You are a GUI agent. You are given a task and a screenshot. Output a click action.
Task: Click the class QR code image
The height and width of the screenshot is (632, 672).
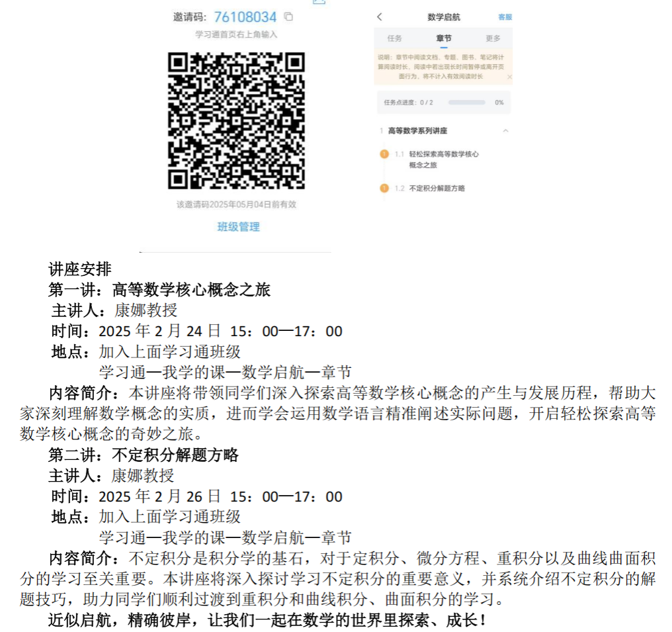click(236, 120)
